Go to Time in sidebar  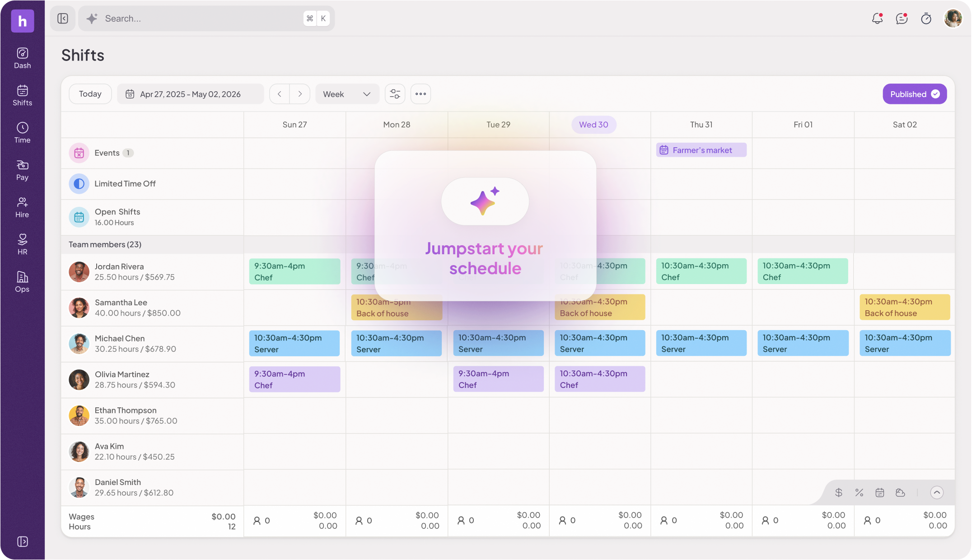[23, 133]
